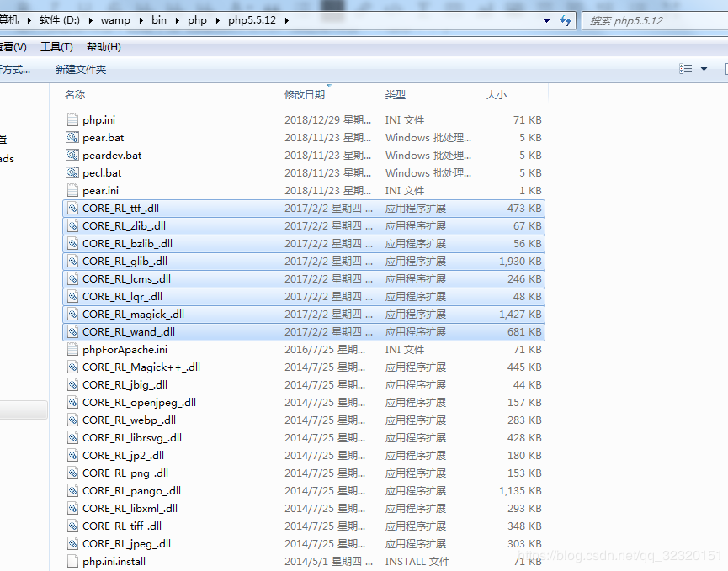This screenshot has height=571, width=728.
Task: Open the 帮助(H) menu
Action: coord(104,47)
